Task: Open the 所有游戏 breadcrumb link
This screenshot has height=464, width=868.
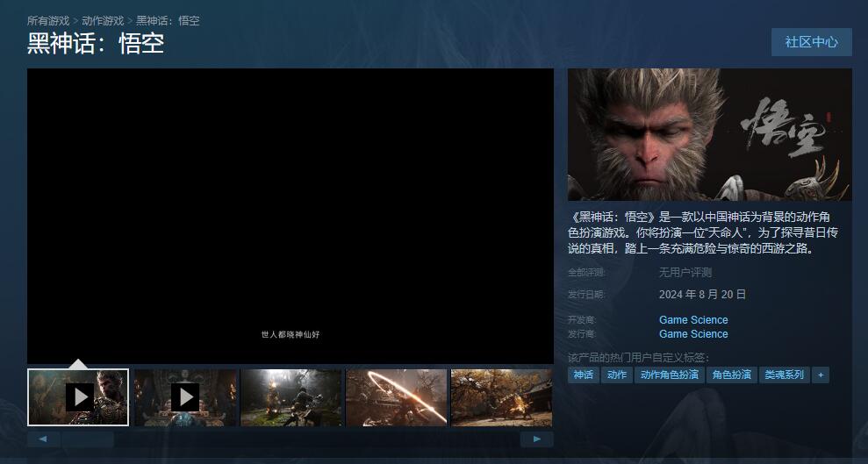Action: coord(48,20)
